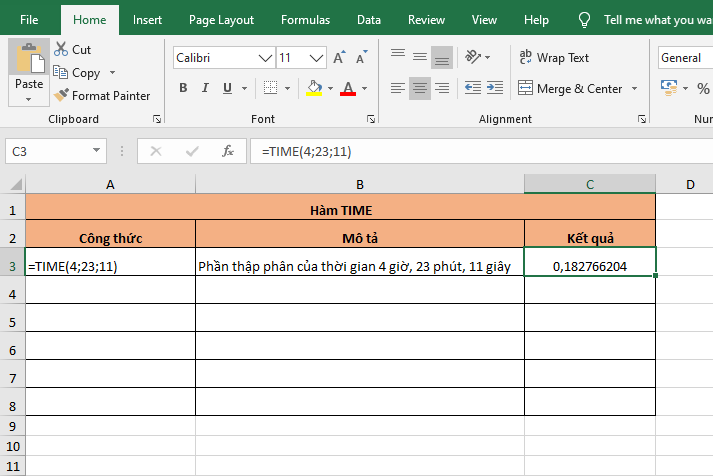Image resolution: width=713 pixels, height=476 pixels.
Task: Increase indent in the cell
Action: [x=495, y=87]
